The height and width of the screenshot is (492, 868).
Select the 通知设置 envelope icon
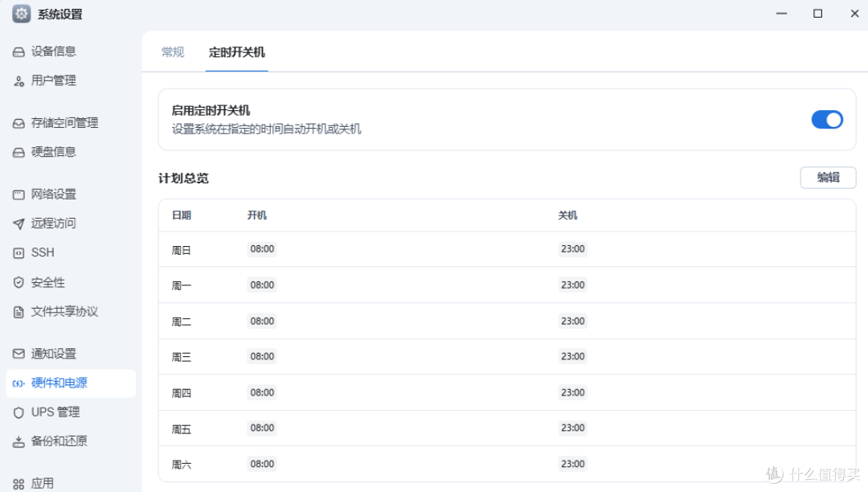[18, 354]
